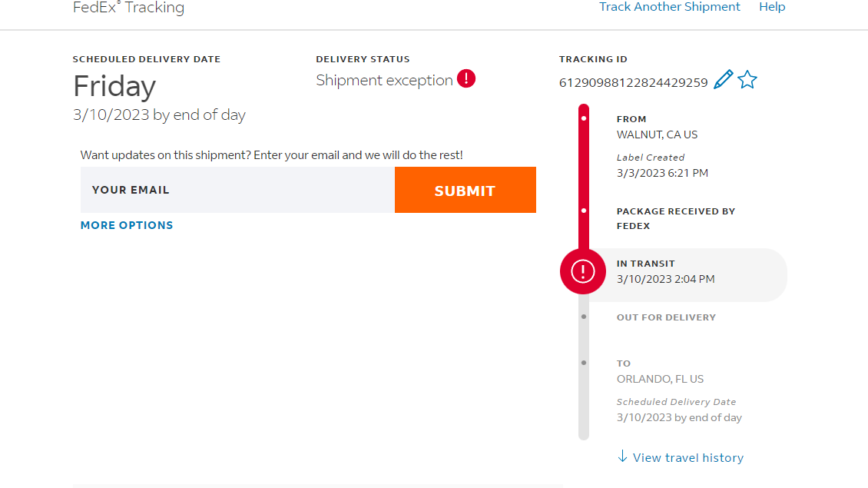The width and height of the screenshot is (868, 488).
Task: Click the Package Received timeline dot
Action: click(584, 211)
